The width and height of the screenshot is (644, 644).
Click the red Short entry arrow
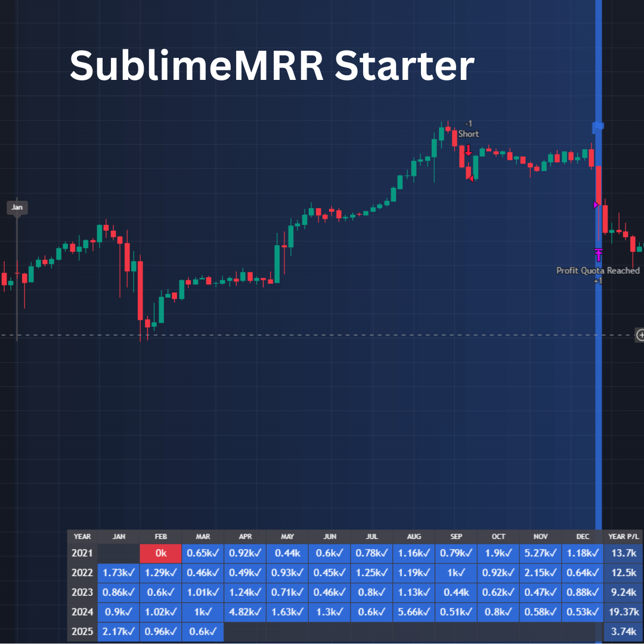click(x=468, y=150)
